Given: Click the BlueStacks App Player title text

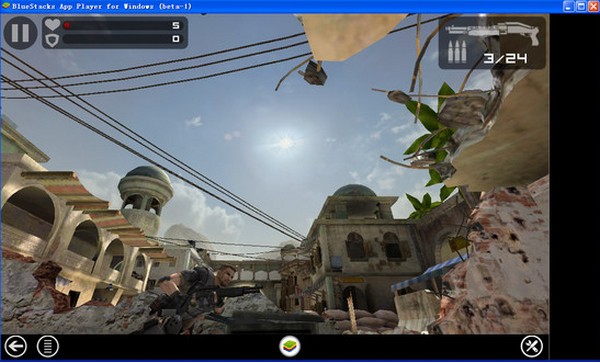Looking at the screenshot, I should 102,7.
